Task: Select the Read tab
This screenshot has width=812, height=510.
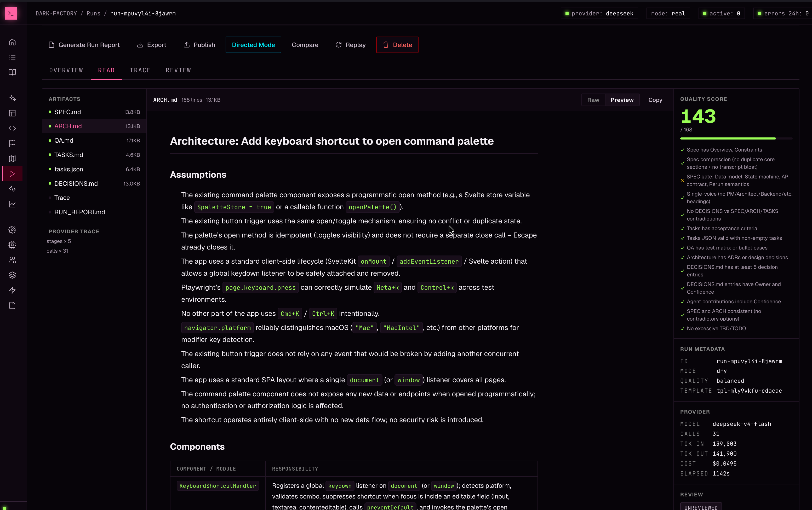Action: (106, 70)
